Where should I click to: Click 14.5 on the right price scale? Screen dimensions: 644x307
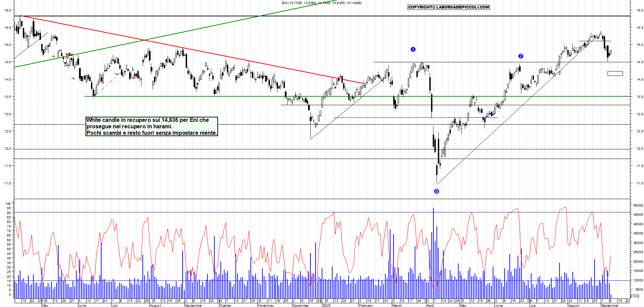pyautogui.click(x=640, y=62)
